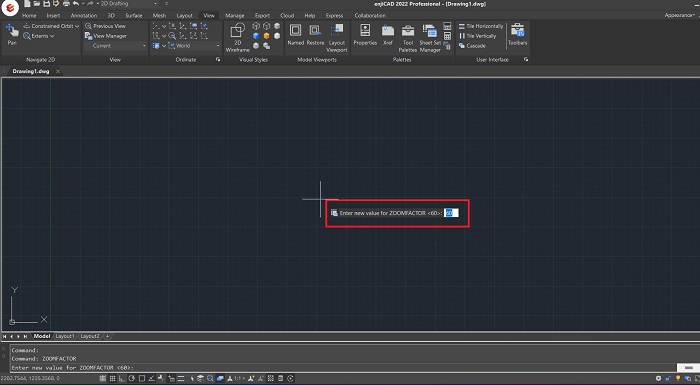The height and width of the screenshot is (385, 700).
Task: Switch to Layout2 tab
Action: [x=90, y=336]
